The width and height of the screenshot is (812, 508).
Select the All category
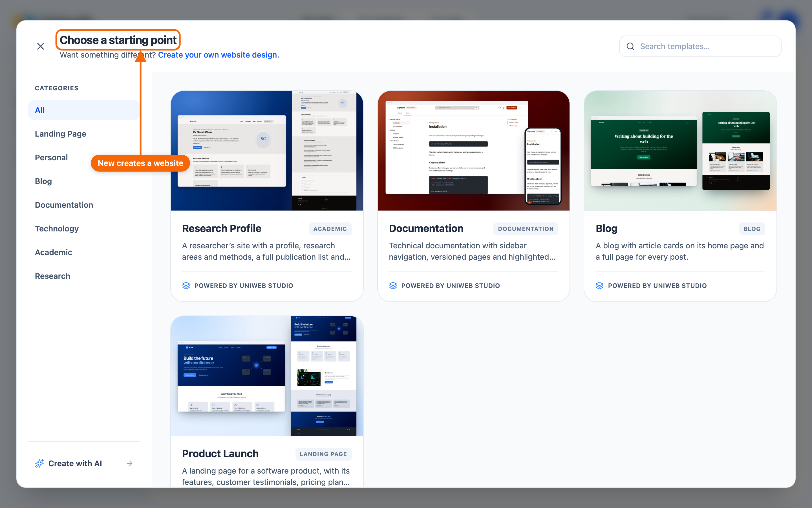click(x=84, y=110)
